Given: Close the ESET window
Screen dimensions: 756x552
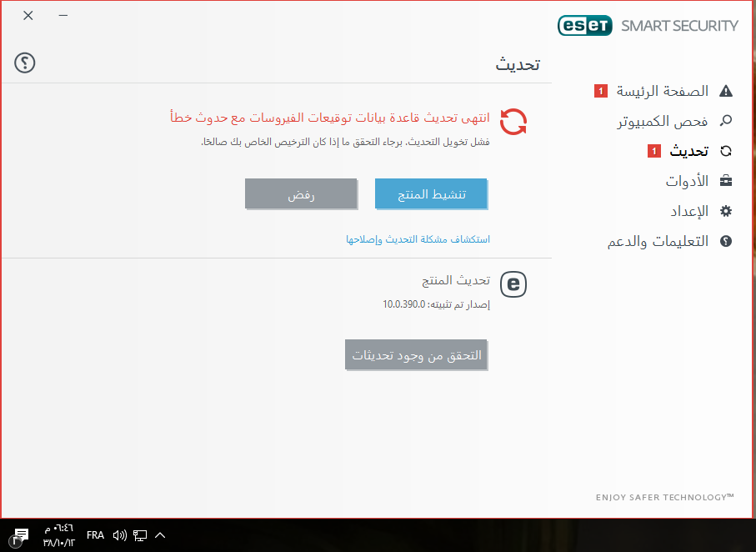Looking at the screenshot, I should pos(28,16).
